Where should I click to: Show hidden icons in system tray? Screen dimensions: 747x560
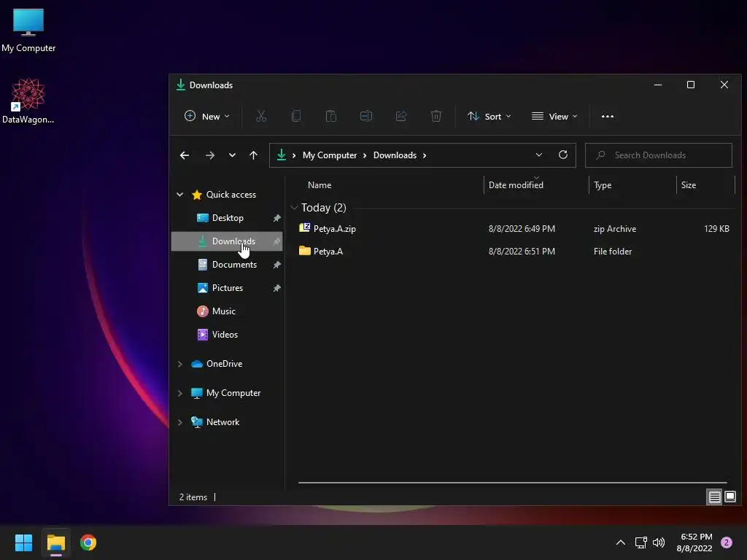pyautogui.click(x=621, y=542)
